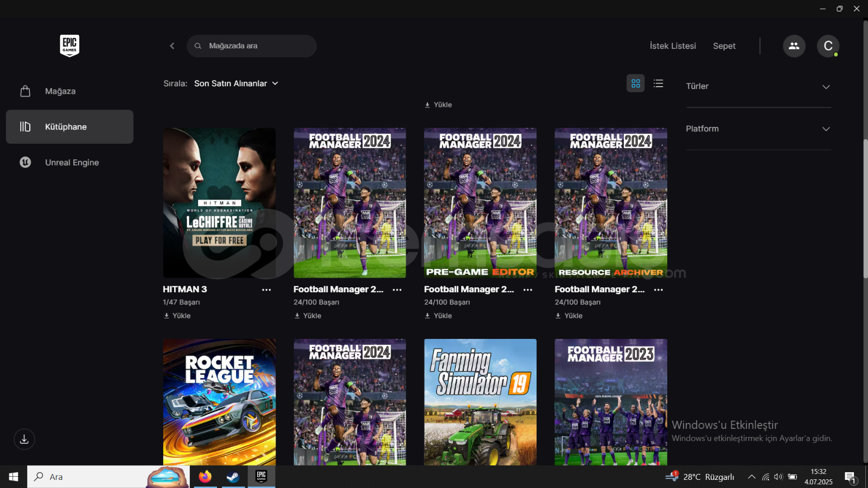Open downloads icon in sidebar

point(24,439)
